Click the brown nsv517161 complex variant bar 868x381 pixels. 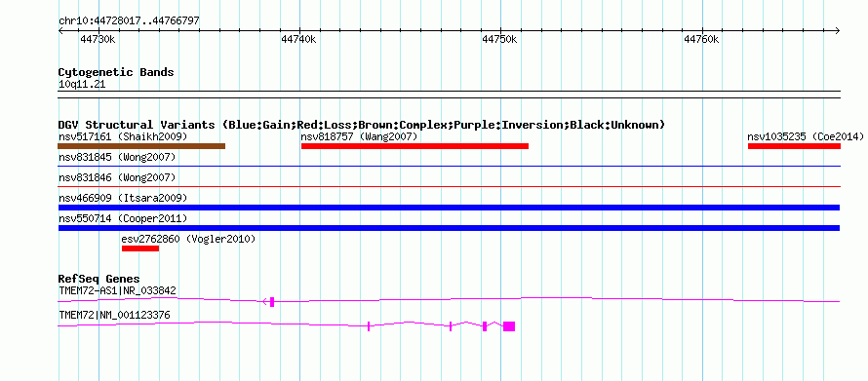pos(141,146)
